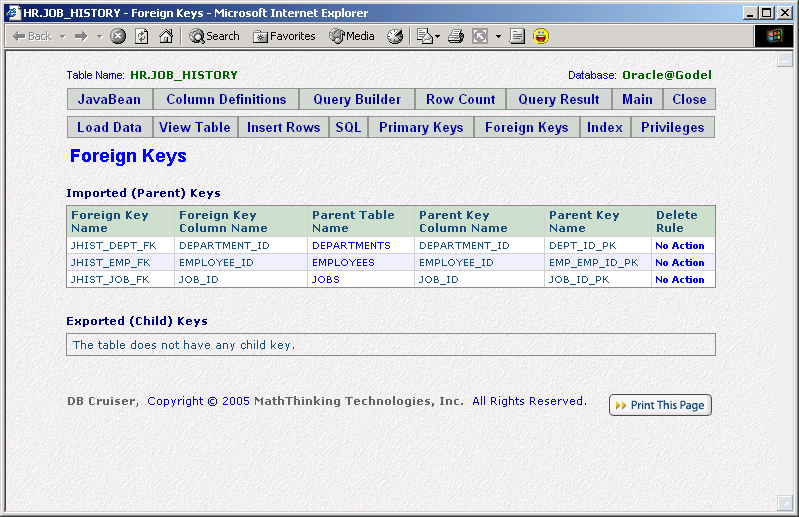Maximize the Internet Explorer window
799x517 pixels.
(x=766, y=13)
